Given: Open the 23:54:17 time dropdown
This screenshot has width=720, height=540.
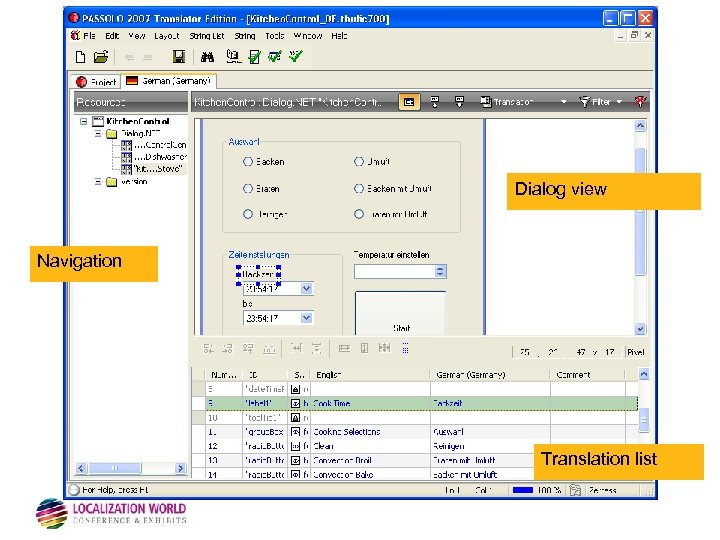Looking at the screenshot, I should (x=306, y=318).
